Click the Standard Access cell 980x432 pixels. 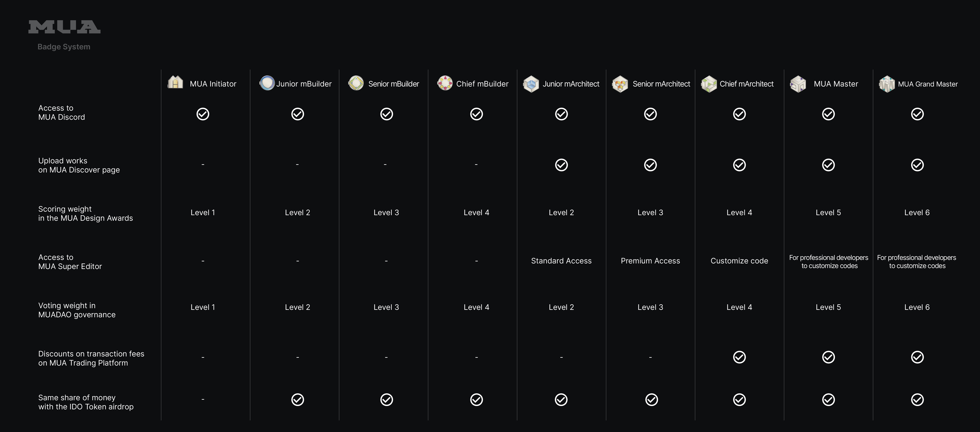coord(561,261)
